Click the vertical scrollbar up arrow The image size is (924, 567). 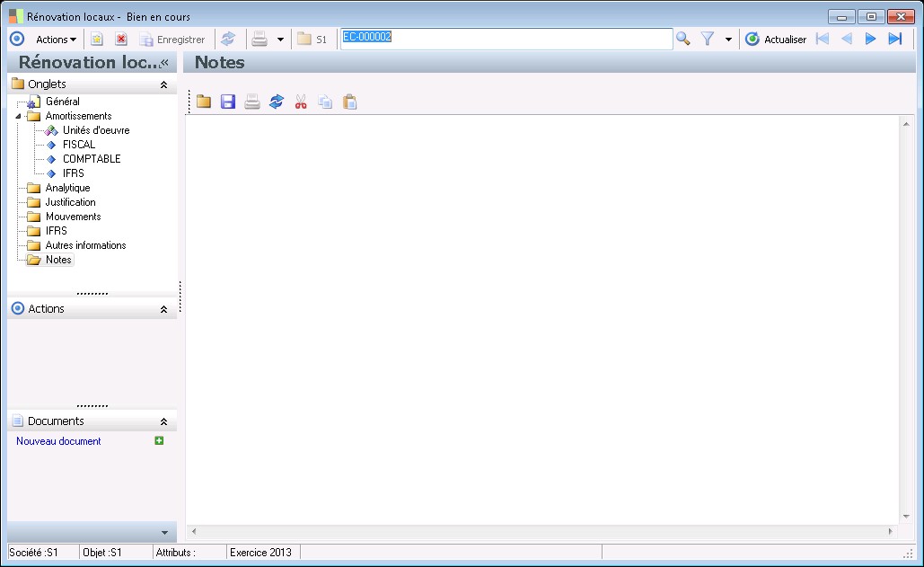(906, 124)
